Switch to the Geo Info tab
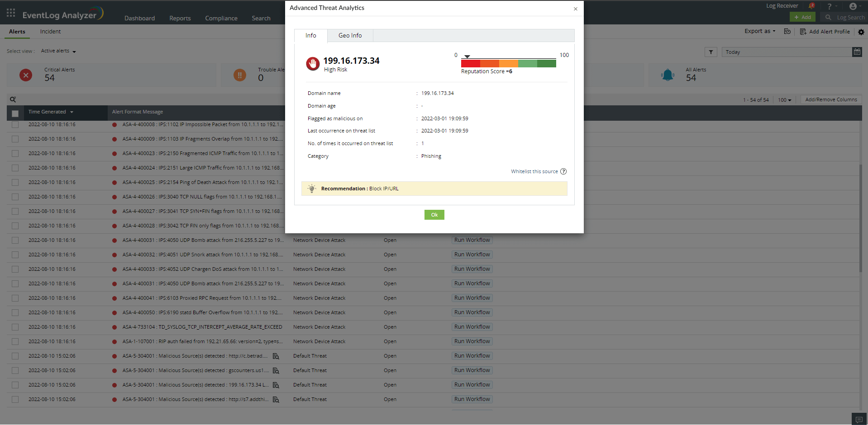 [x=349, y=35]
